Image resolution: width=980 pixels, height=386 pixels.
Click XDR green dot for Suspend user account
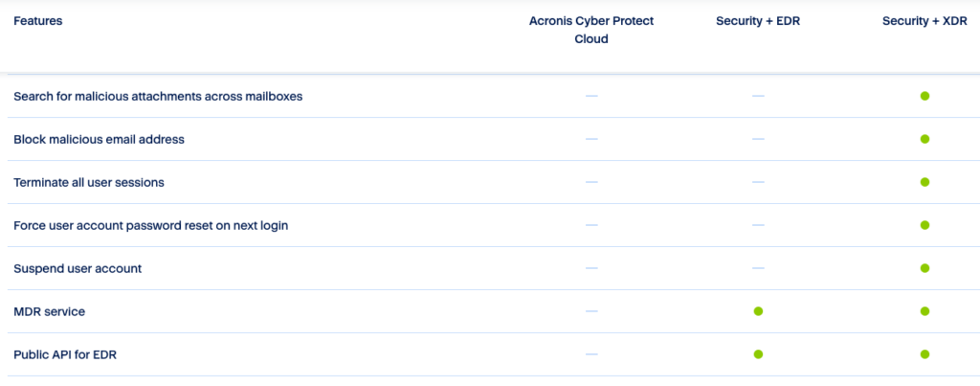pos(924,268)
